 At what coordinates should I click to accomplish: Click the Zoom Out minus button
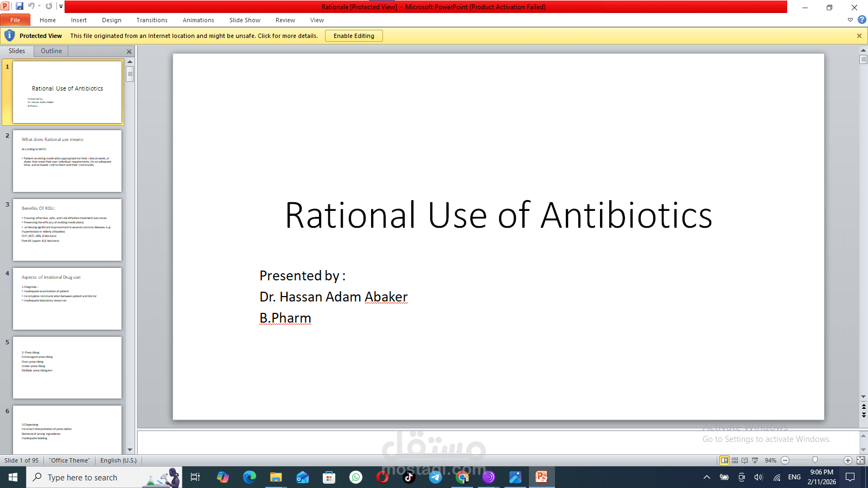(x=785, y=460)
